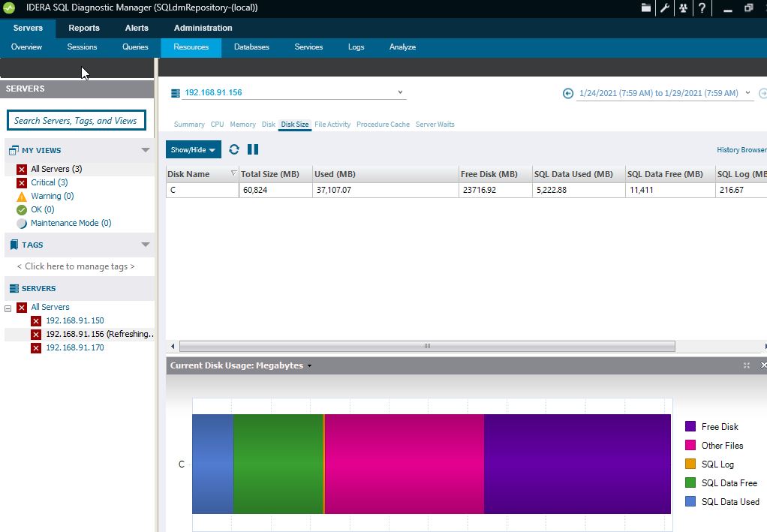Viewport: 767px width, 532px height.
Task: Open help question mark icon
Action: [x=702, y=8]
